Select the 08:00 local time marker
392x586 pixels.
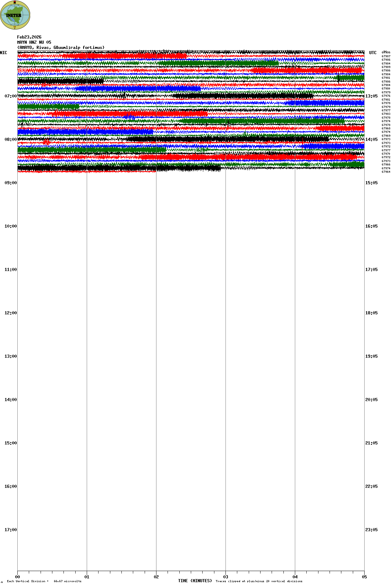[x=10, y=139]
